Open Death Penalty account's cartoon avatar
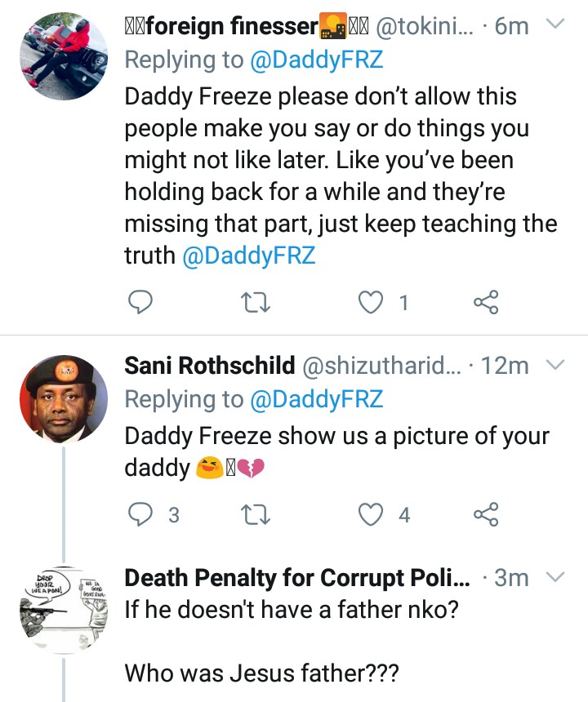 (x=62, y=608)
